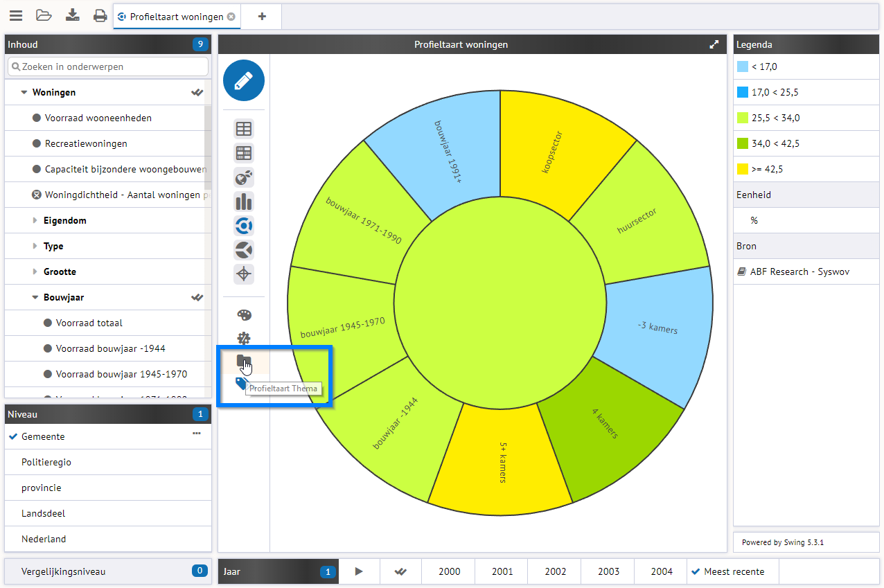This screenshot has width=884, height=588.
Task: Select the Landsdeel level
Action: pos(108,513)
